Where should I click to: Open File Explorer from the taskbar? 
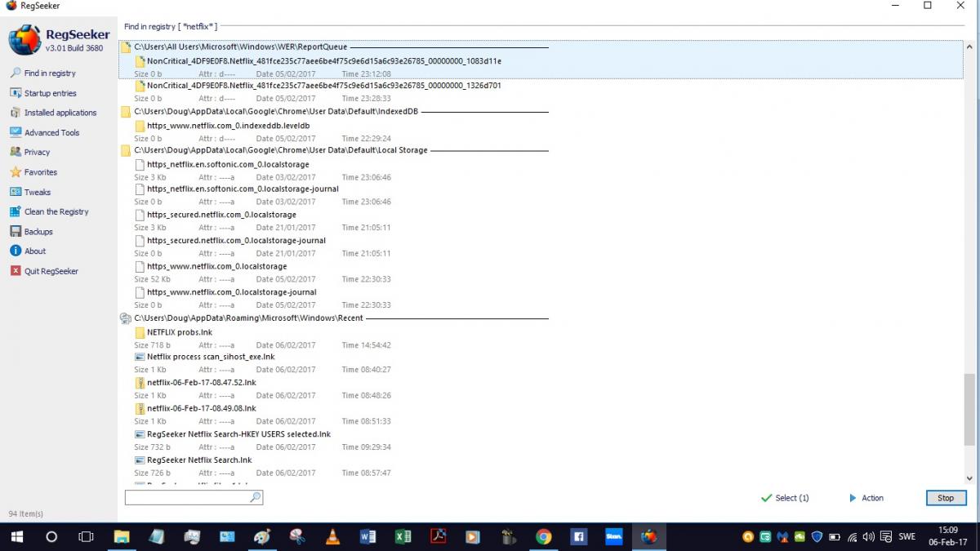[x=121, y=536]
